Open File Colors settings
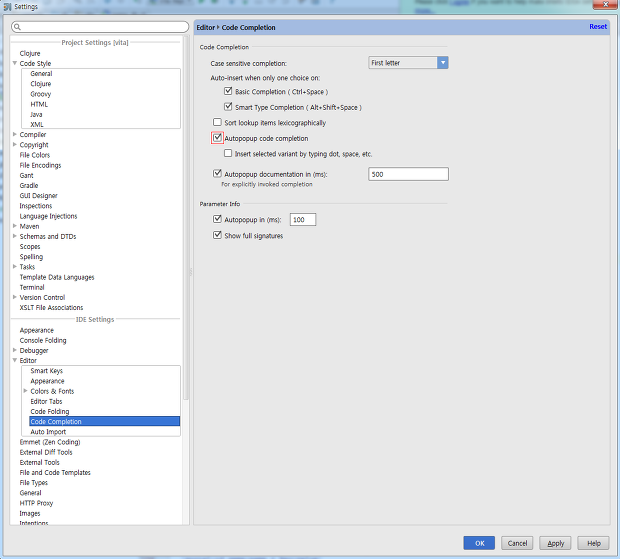 [35, 155]
